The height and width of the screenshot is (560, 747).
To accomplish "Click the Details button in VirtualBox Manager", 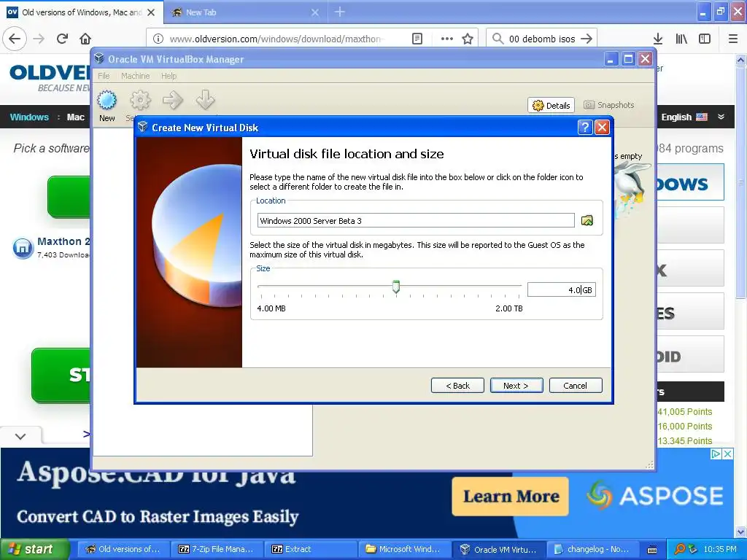I will coord(551,105).
